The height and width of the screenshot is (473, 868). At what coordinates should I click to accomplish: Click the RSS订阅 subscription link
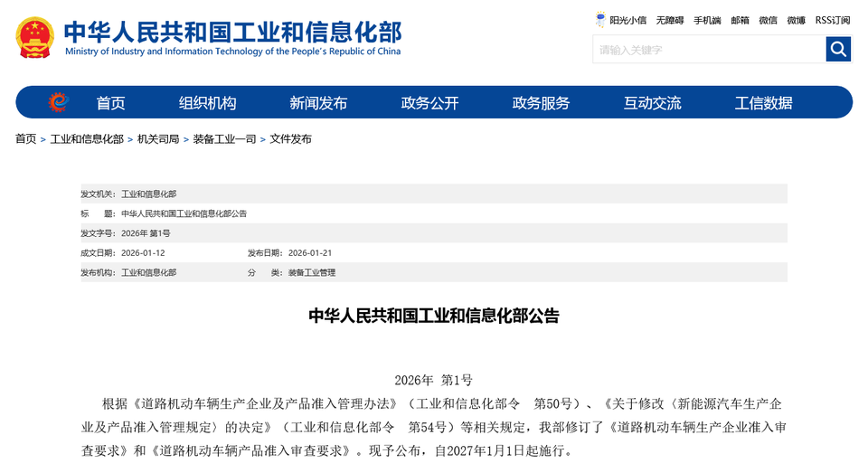tap(832, 20)
